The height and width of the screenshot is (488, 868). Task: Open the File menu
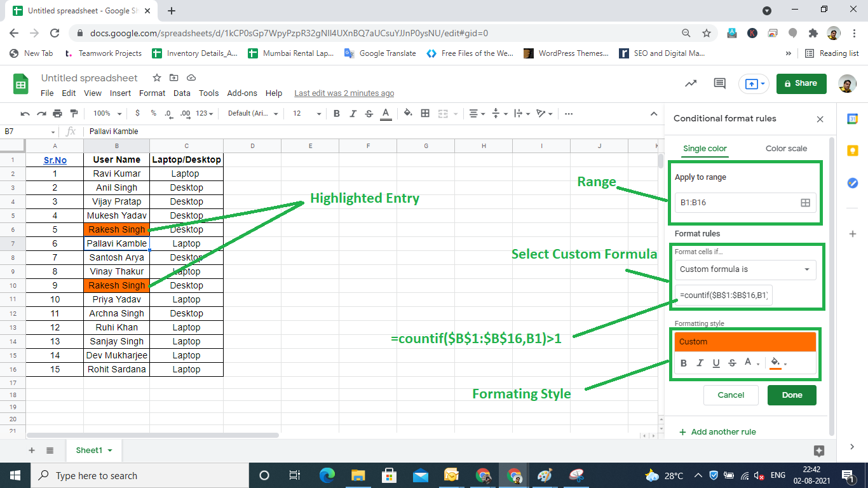(x=47, y=93)
